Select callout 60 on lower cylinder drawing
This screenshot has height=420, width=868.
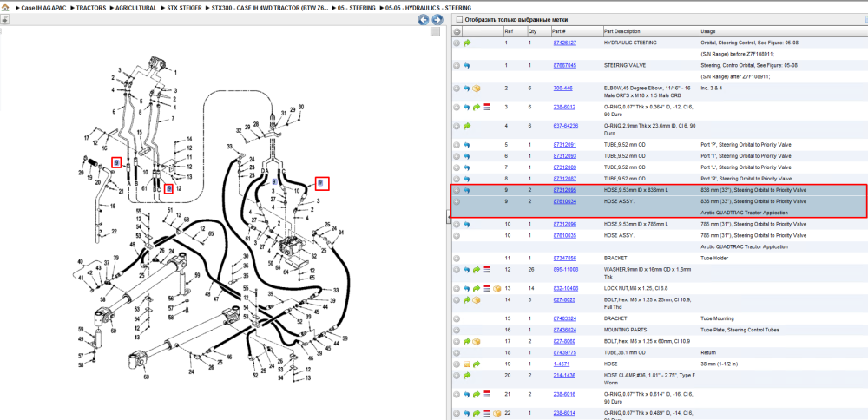click(x=146, y=377)
